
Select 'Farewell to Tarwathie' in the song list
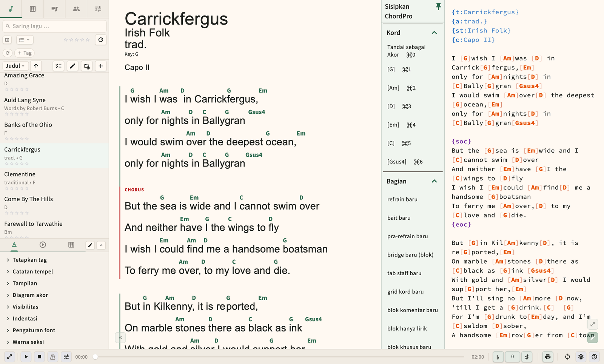coord(54,228)
